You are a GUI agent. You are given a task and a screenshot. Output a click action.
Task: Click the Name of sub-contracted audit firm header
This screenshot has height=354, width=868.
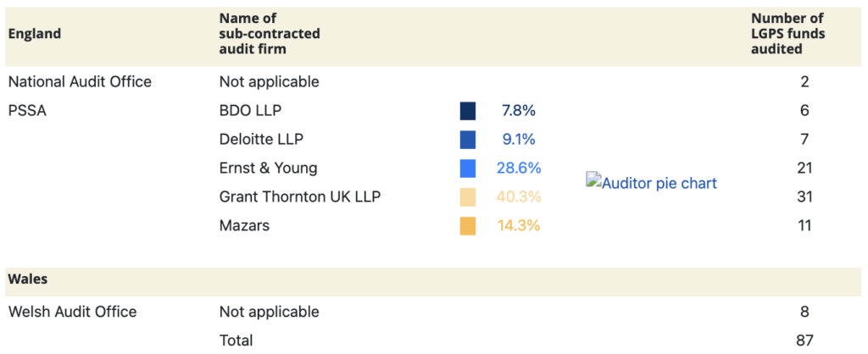pos(270,34)
